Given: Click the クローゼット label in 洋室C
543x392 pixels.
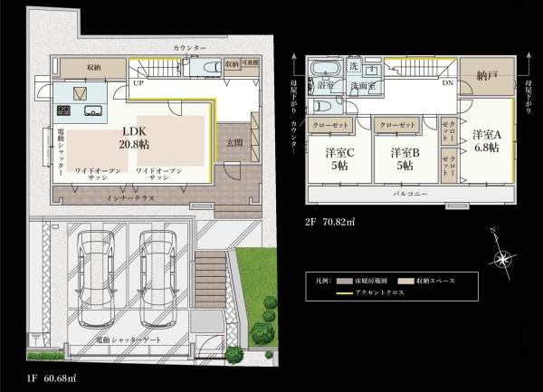Looking at the screenshot, I should (330, 125).
